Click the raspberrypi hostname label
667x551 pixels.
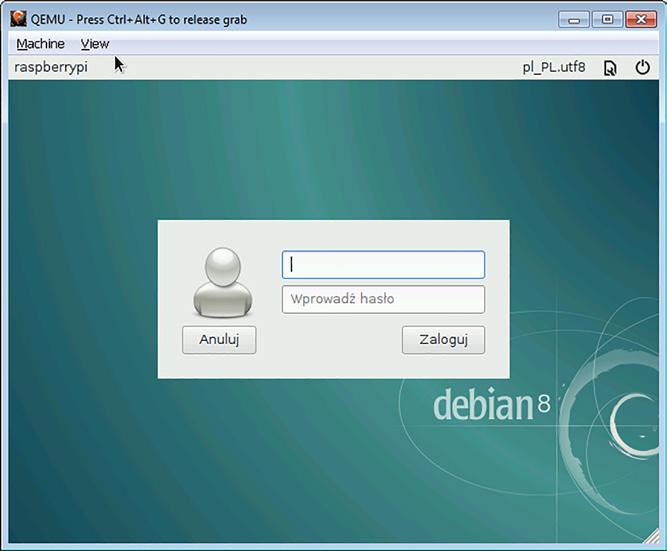51,67
